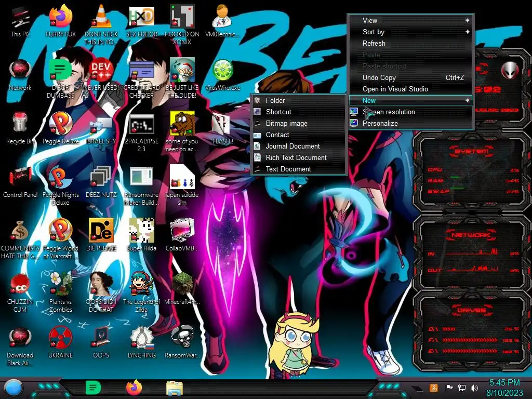This screenshot has height=399, width=532.
Task: Select the DONT STICK THIS VLC cone icon
Action: 101,24
